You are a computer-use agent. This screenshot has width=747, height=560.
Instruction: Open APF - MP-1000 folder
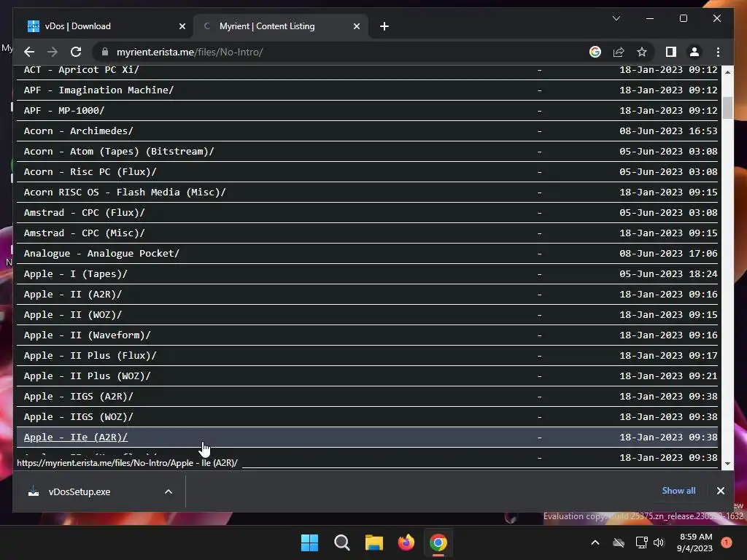tap(64, 111)
